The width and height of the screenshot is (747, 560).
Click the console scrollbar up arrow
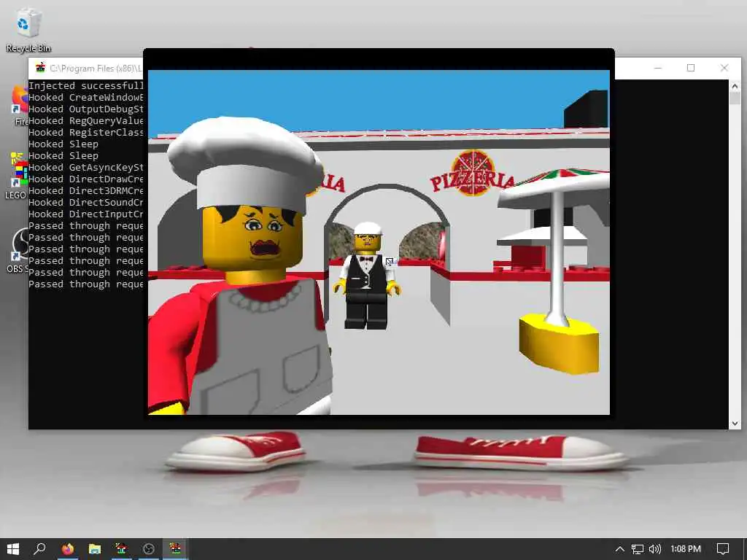[735, 86]
